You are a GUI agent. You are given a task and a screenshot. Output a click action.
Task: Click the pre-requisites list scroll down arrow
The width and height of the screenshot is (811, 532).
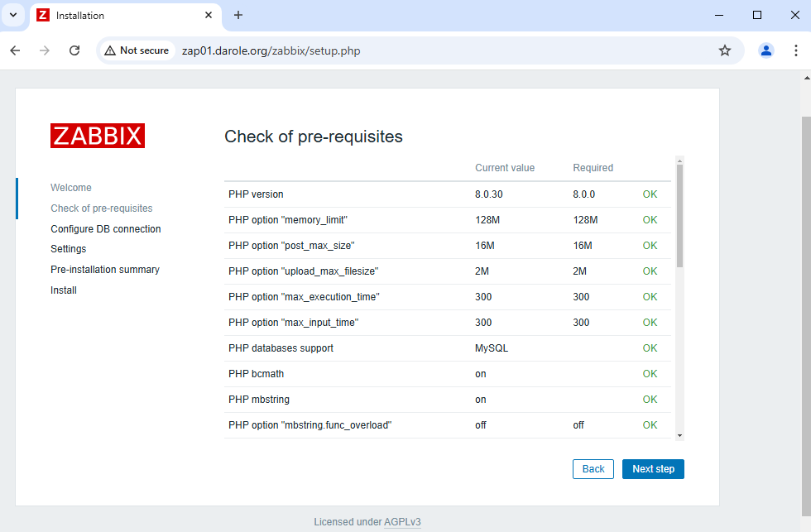coord(679,436)
